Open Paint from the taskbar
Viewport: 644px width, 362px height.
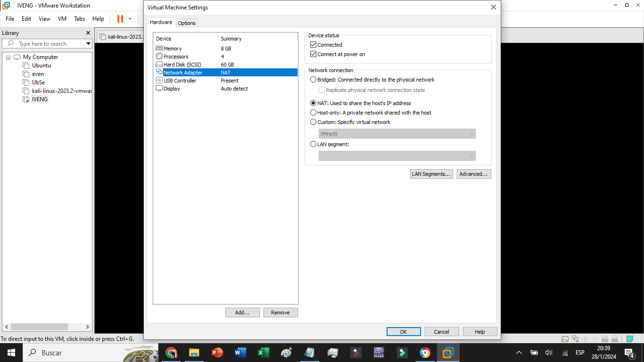(286, 353)
